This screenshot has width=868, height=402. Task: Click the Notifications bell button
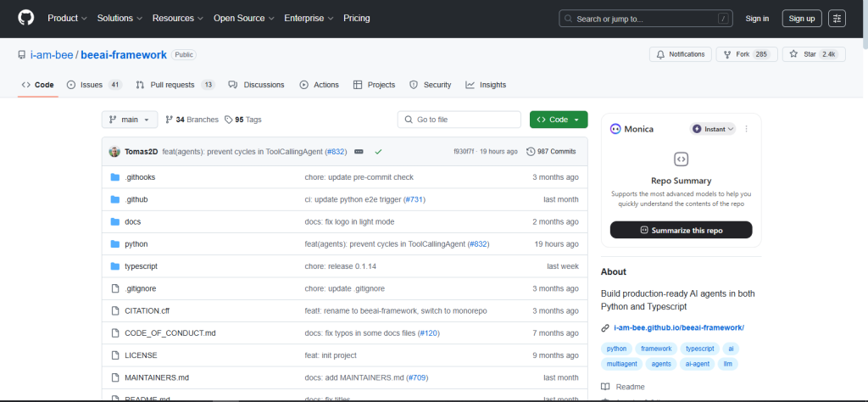pyautogui.click(x=681, y=54)
